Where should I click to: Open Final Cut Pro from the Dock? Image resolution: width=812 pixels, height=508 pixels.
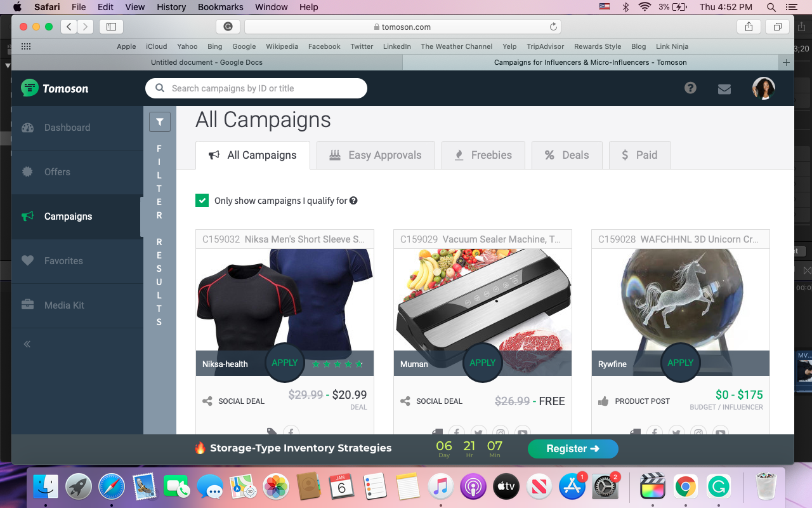pyautogui.click(x=652, y=487)
